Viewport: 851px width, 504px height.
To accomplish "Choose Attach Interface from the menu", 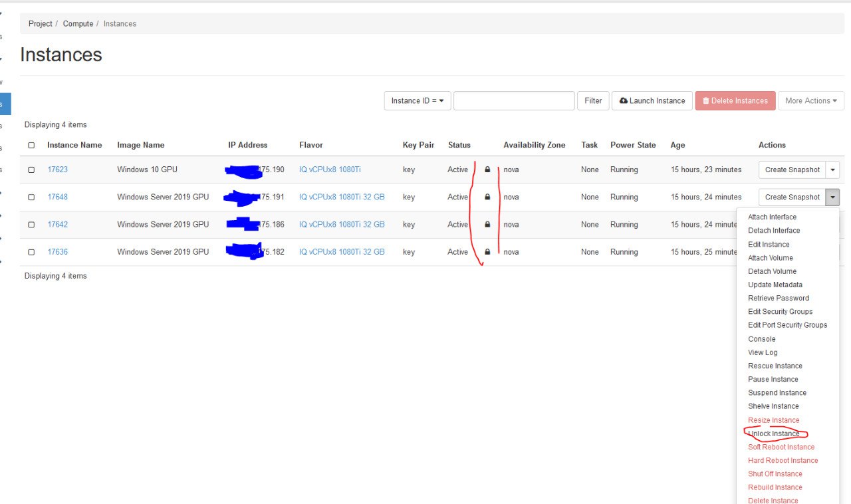I will [x=772, y=217].
